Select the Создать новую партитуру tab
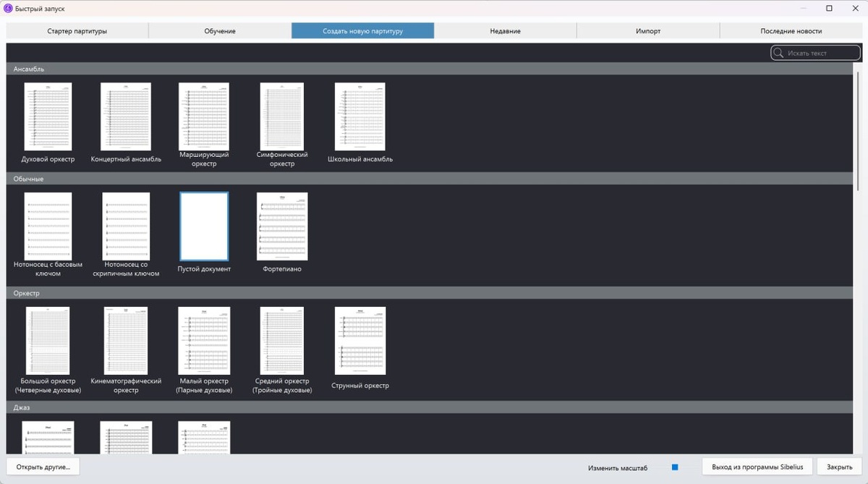 coord(363,31)
